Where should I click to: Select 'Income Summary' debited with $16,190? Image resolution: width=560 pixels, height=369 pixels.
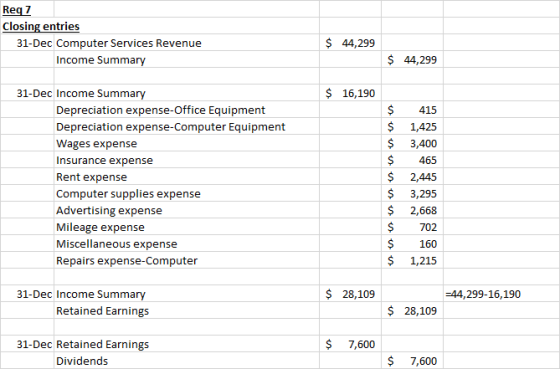187,93
